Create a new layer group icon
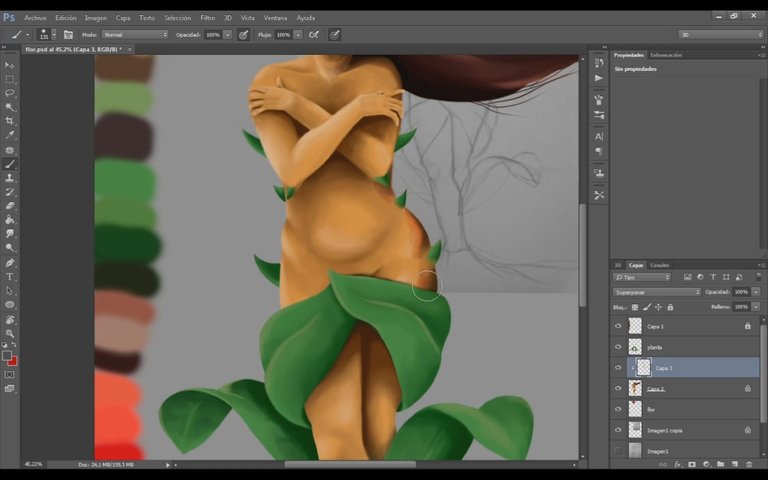The image size is (768, 480). pos(720,464)
